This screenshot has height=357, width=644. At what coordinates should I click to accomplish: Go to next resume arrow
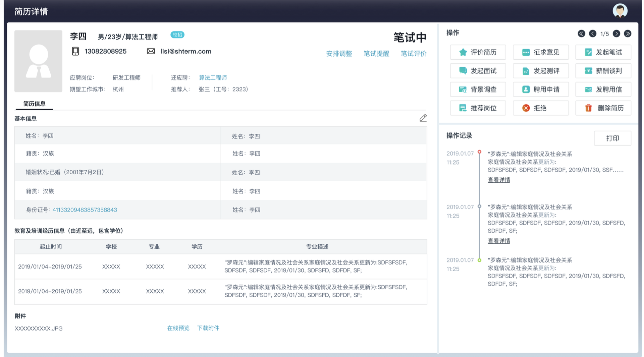coord(616,34)
